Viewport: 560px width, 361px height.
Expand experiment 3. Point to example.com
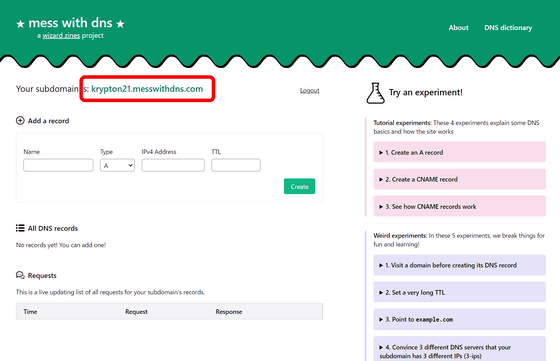tap(459, 320)
